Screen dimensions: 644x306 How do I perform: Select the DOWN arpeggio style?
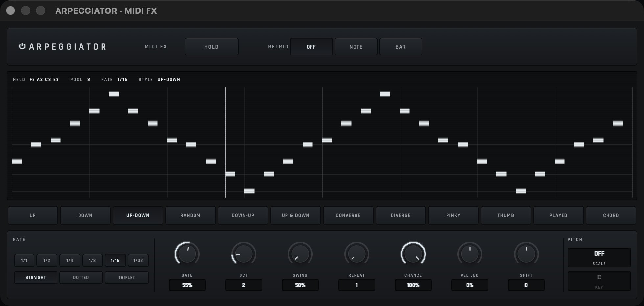[x=85, y=215]
